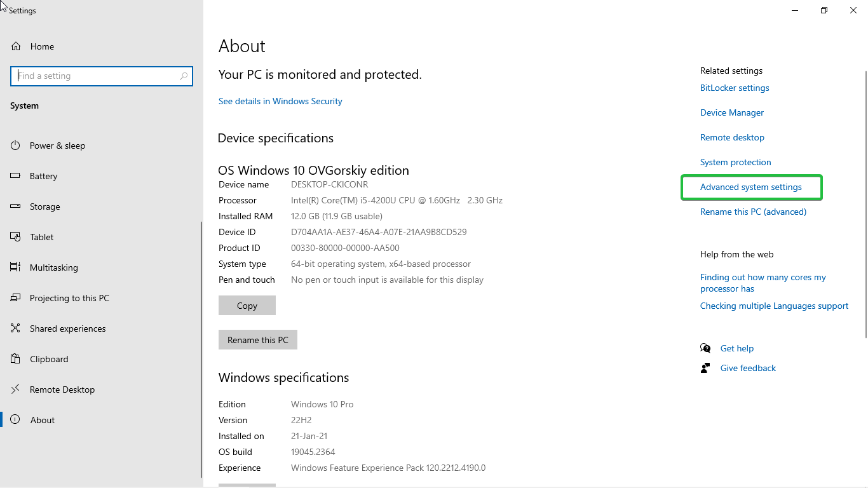Click the Device specifications heading
Screen dimensions: 868x488
click(x=276, y=138)
